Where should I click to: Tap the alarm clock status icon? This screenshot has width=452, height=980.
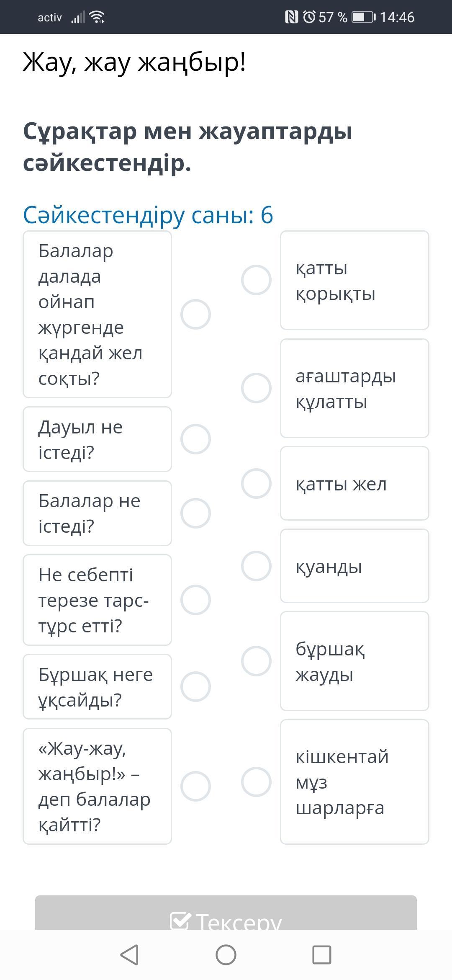(309, 17)
